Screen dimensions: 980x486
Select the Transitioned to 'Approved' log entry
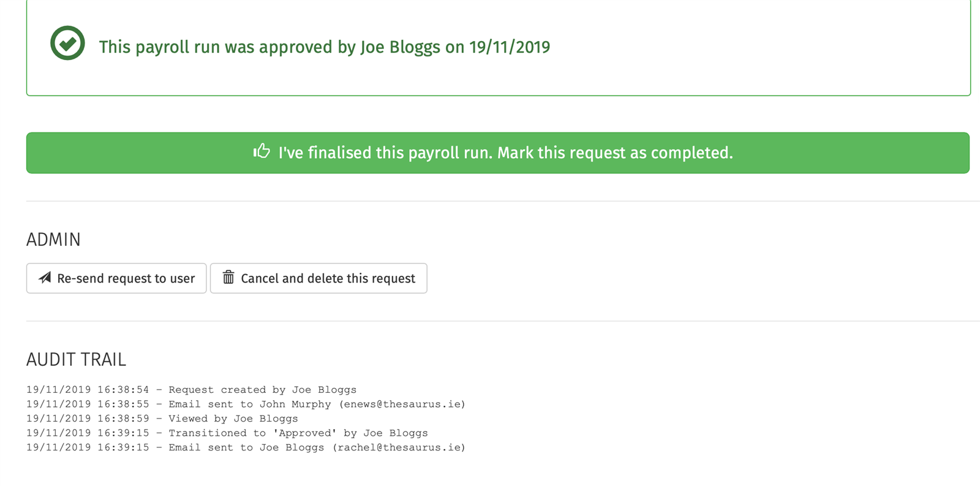click(x=227, y=433)
